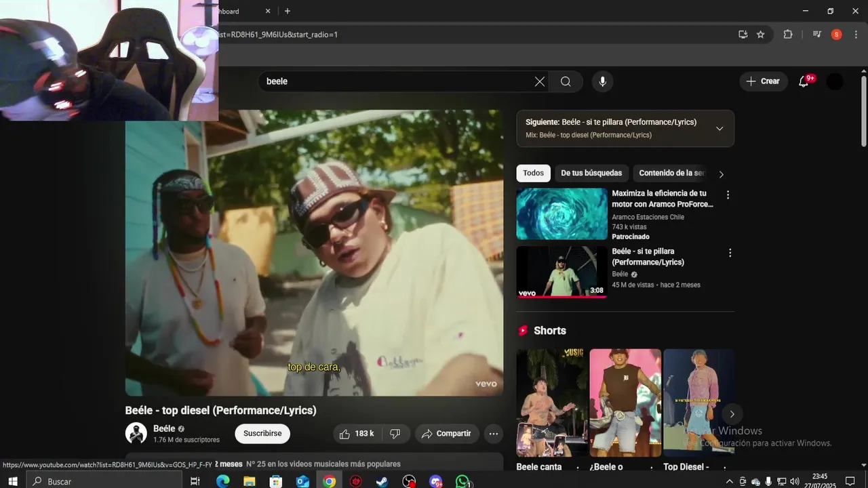Open the Top Diesel short thumbnail

(x=698, y=403)
